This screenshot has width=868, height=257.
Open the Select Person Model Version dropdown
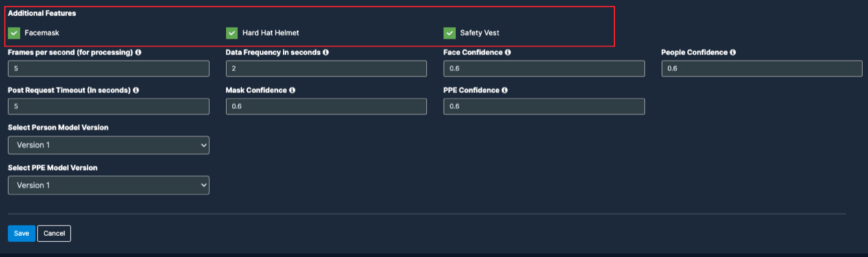point(109,146)
